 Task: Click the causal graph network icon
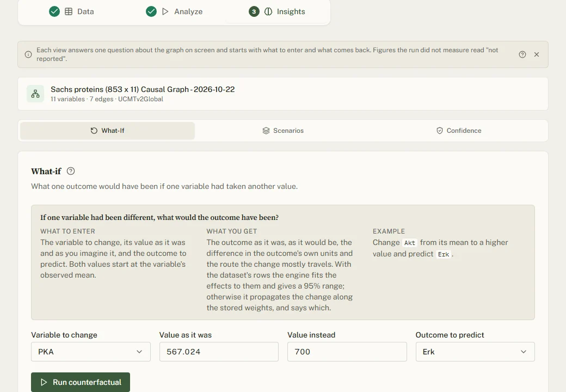coord(35,94)
